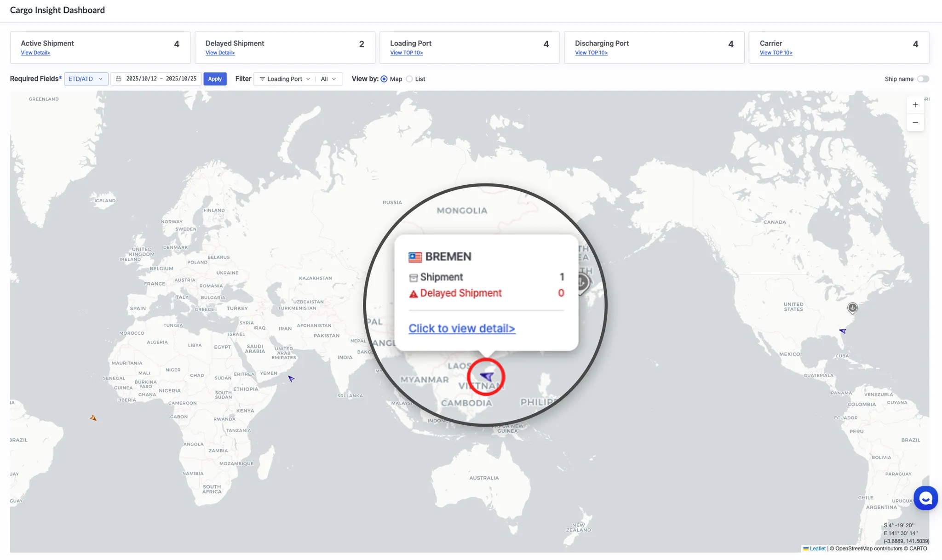Click the ship marker over Vietnam
The height and width of the screenshot is (560, 942).
(486, 377)
